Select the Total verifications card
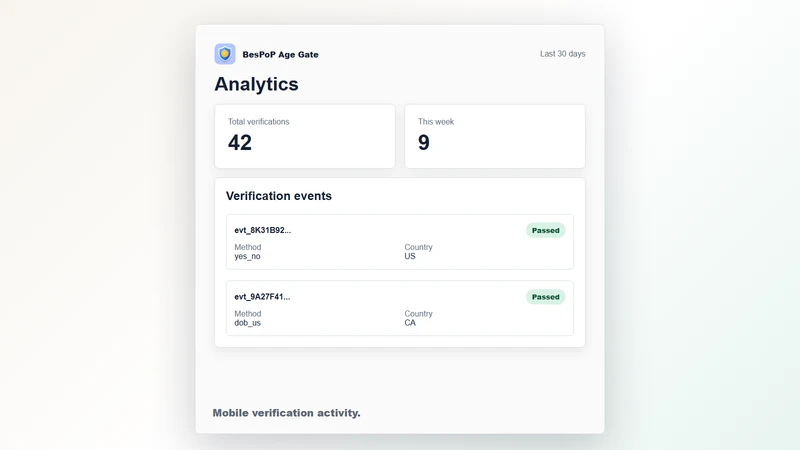800x450 pixels. tap(305, 136)
